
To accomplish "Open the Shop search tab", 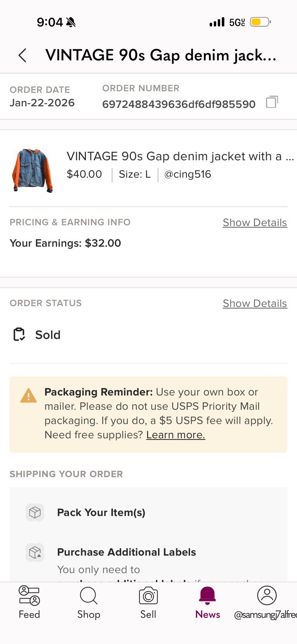I will click(88, 602).
